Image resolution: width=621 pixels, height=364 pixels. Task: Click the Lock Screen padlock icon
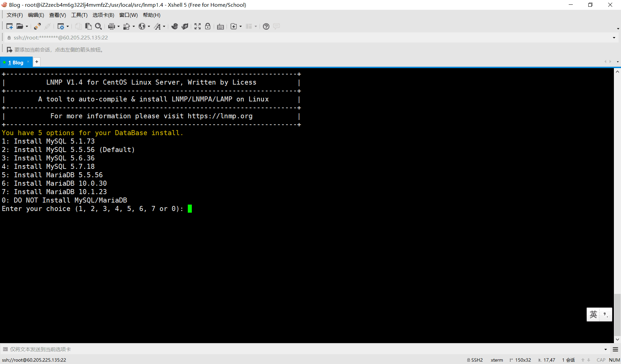click(208, 26)
